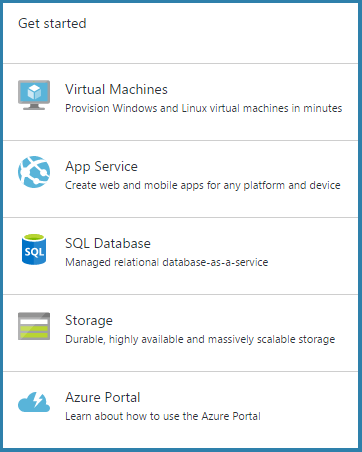Click the Azure Portal cloud lightning icon
Image resolution: width=362 pixels, height=452 pixels.
[x=34, y=402]
